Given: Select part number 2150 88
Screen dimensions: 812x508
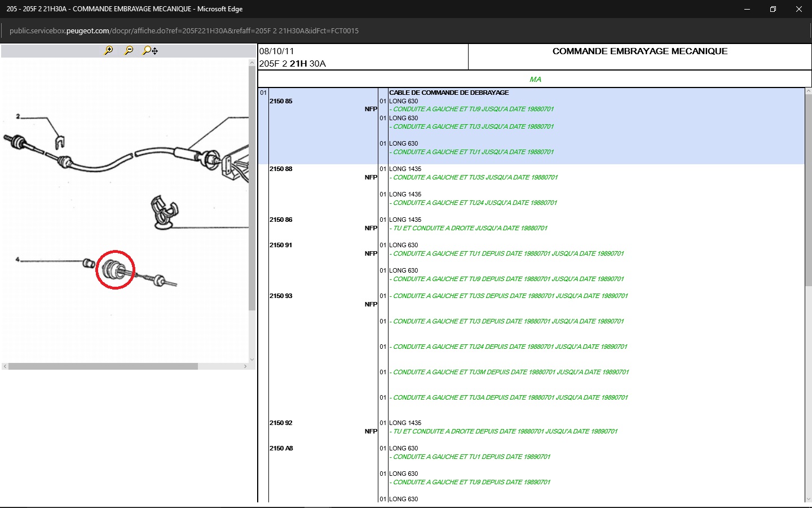Looking at the screenshot, I should click(x=281, y=169).
